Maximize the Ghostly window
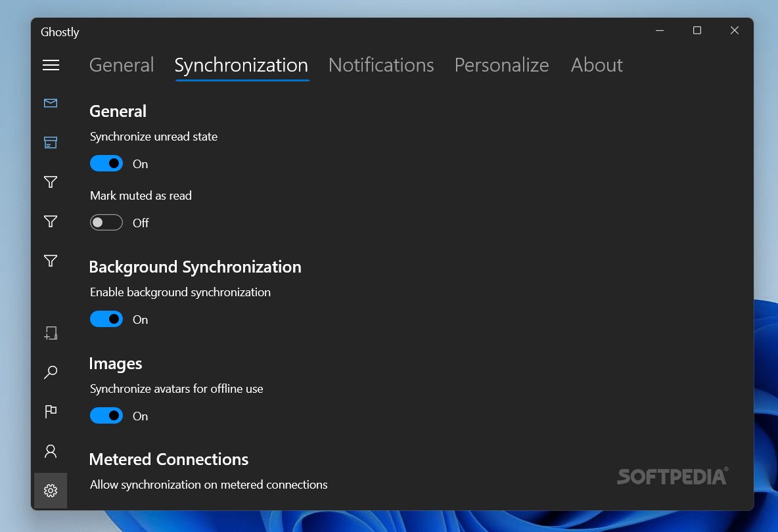This screenshot has width=778, height=532. pos(697,31)
